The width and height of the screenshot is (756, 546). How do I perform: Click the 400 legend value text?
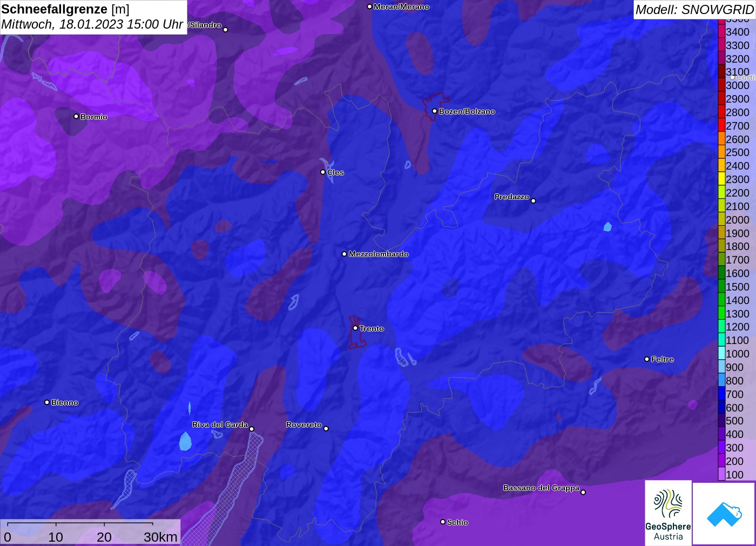click(734, 434)
